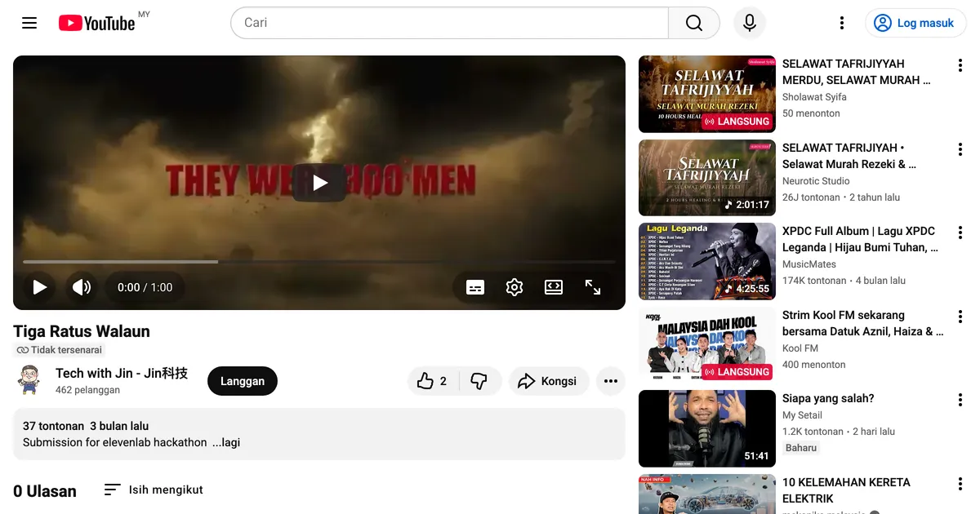Select the subtitles/closed captions icon in player
The image size is (980, 514).
pos(475,287)
